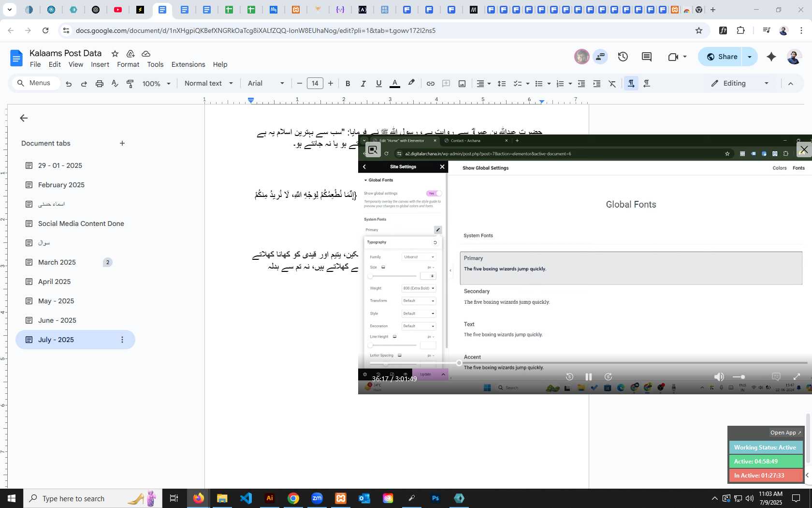Screen dimensions: 812x508
Task: Insert a checklist from the toolbar
Action: tap(517, 84)
